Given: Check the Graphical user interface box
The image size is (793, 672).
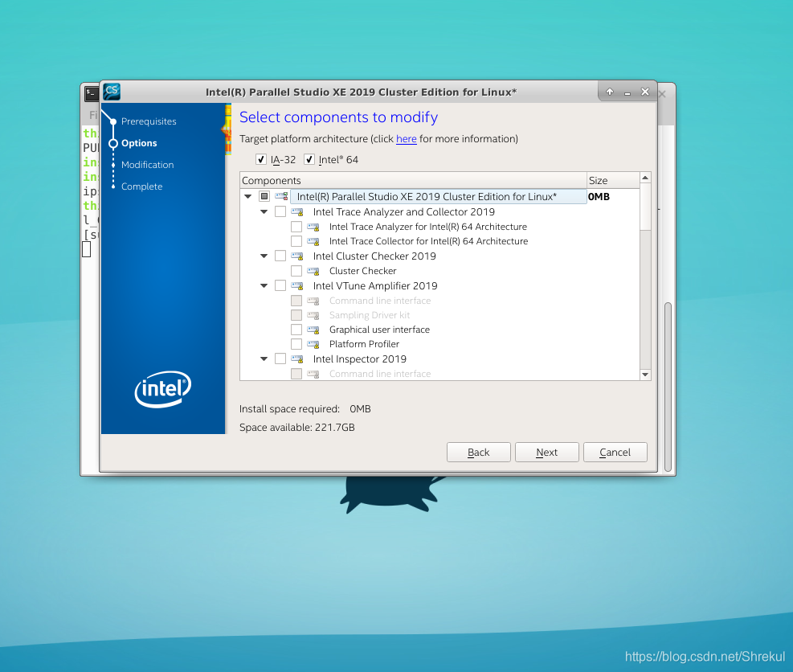Looking at the screenshot, I should tap(296, 330).
